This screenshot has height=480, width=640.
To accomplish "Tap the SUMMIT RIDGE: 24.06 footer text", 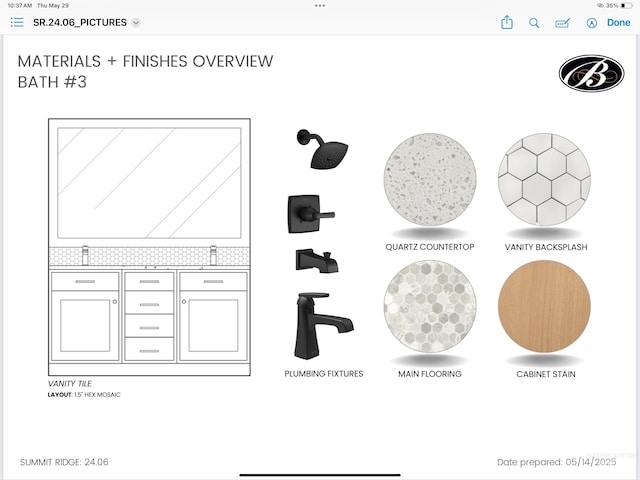I will click(x=64, y=462).
